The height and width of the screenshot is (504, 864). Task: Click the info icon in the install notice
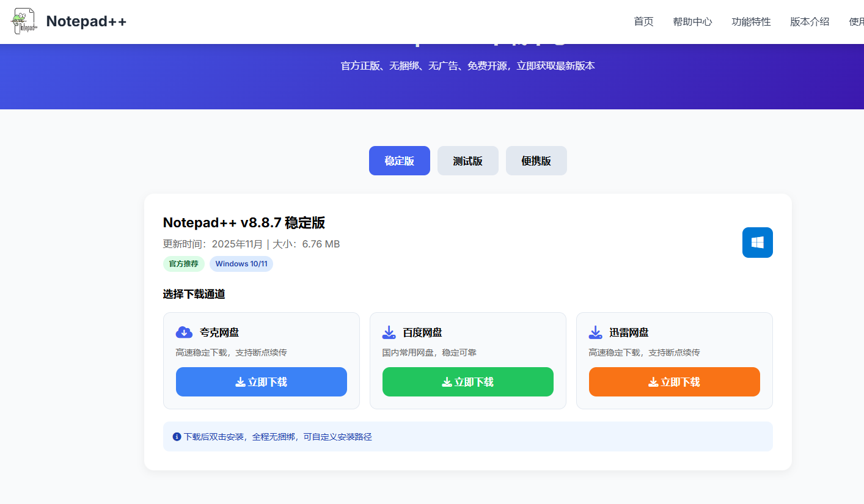click(x=177, y=437)
